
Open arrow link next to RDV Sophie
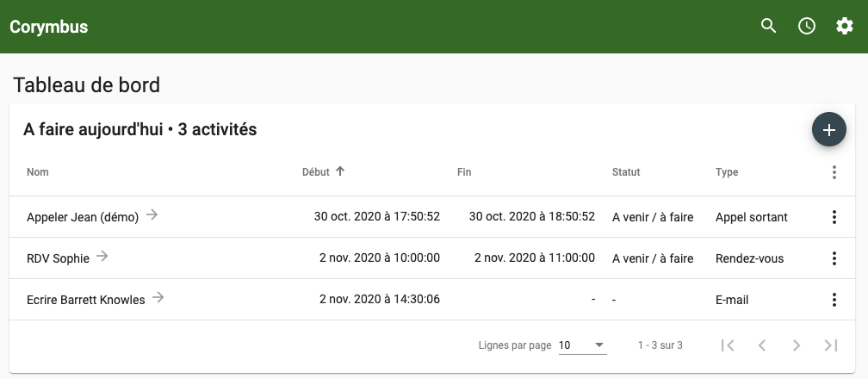click(x=102, y=256)
